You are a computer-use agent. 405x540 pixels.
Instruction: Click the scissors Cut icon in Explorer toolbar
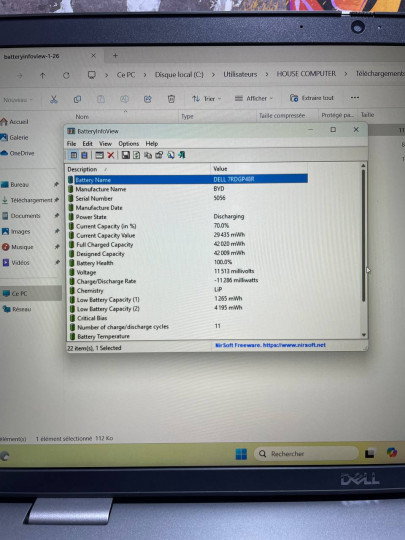point(54,99)
